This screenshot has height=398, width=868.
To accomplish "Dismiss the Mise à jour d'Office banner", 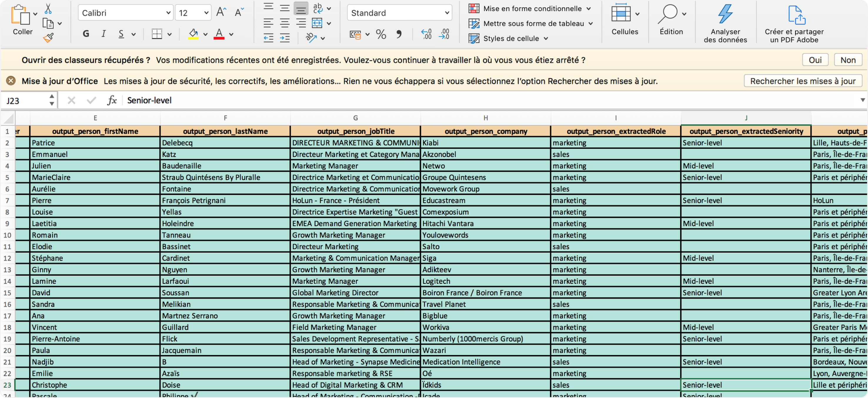I will pyautogui.click(x=11, y=81).
